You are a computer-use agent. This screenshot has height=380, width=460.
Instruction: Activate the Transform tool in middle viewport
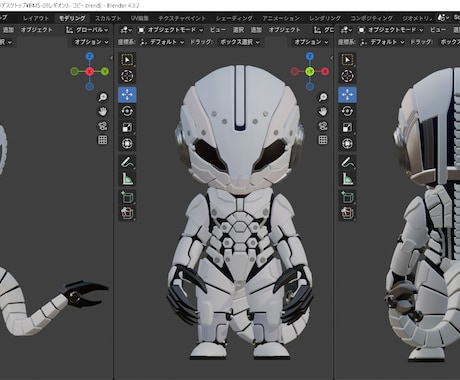(x=127, y=144)
